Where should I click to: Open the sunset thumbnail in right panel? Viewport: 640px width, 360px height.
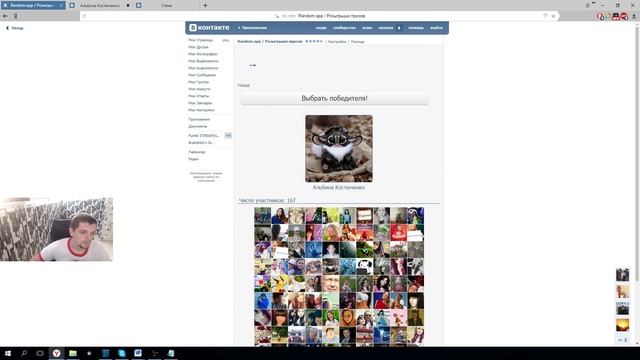(x=622, y=325)
